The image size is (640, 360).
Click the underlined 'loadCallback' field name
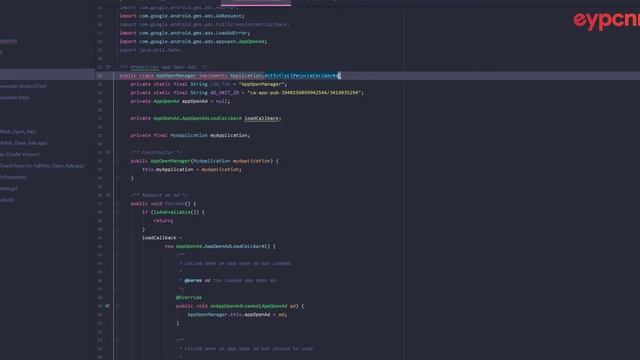pyautogui.click(x=261, y=118)
